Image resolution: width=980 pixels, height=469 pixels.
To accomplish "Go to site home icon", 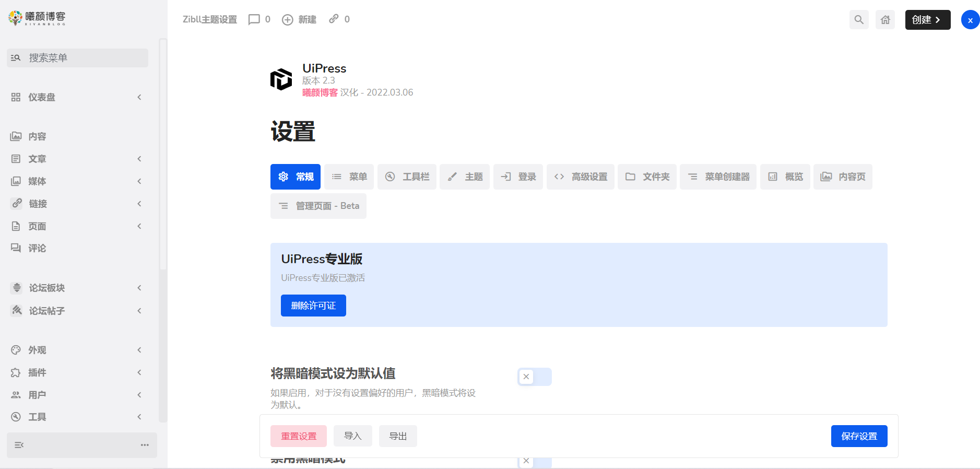I will (885, 20).
